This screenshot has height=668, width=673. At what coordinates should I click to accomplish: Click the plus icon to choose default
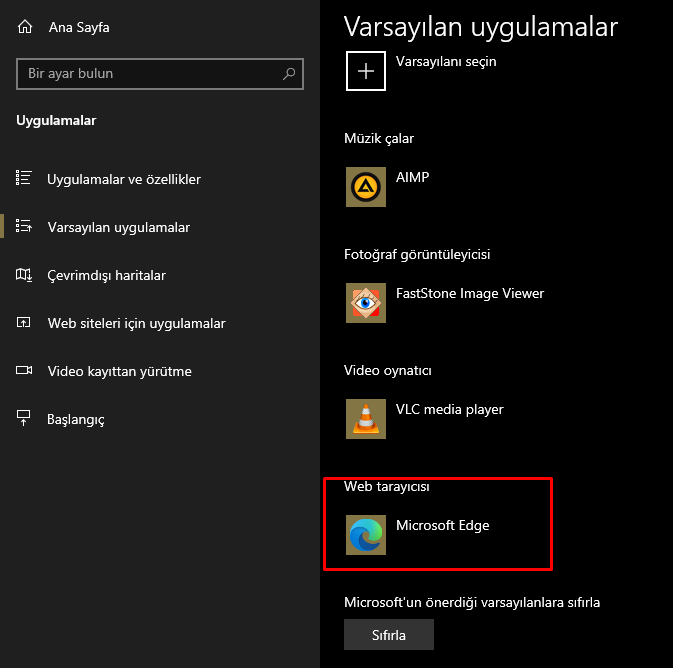coord(366,71)
